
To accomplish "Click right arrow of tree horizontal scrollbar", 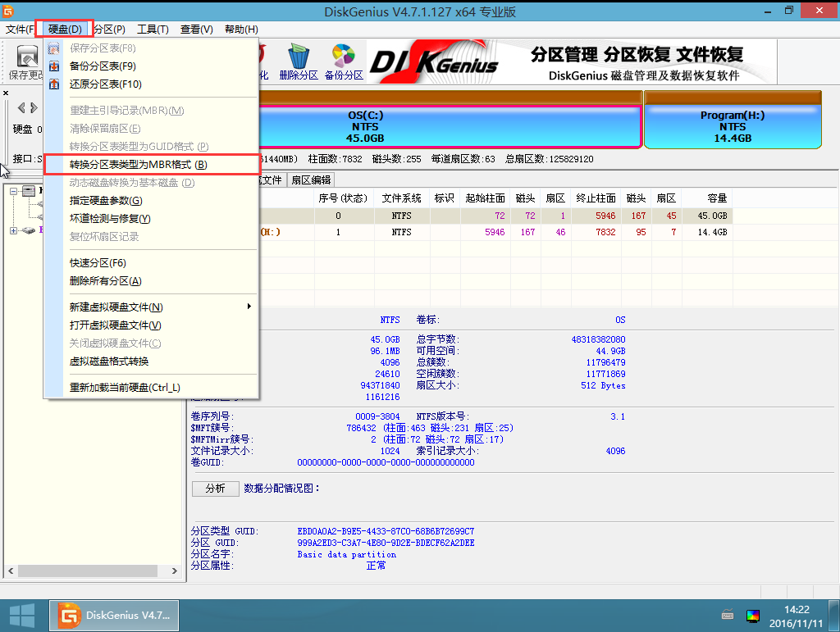I will pos(174,571).
